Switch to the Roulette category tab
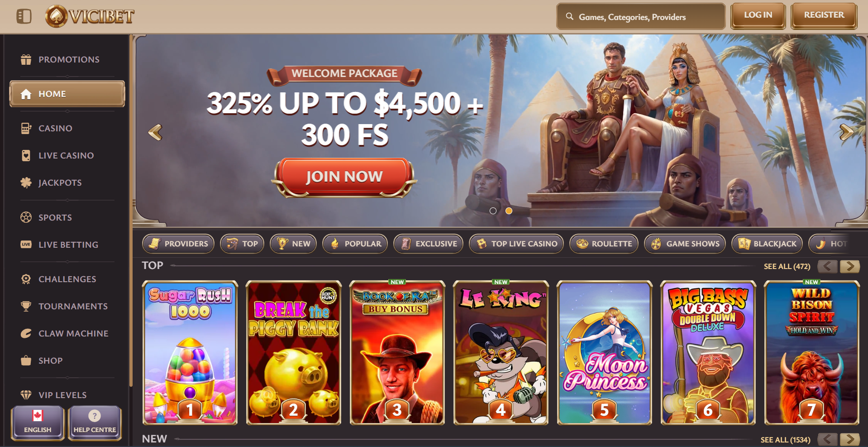The height and width of the screenshot is (447, 868). click(x=604, y=244)
